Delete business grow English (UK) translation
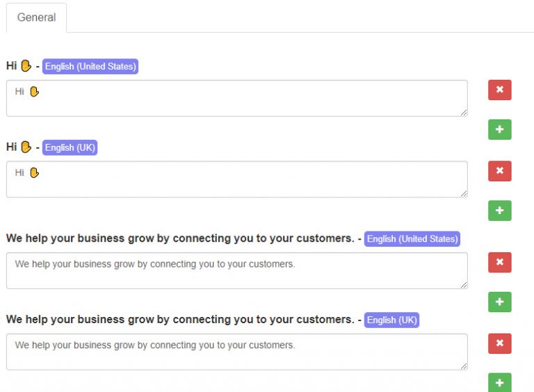This screenshot has width=534, height=392. click(x=500, y=343)
